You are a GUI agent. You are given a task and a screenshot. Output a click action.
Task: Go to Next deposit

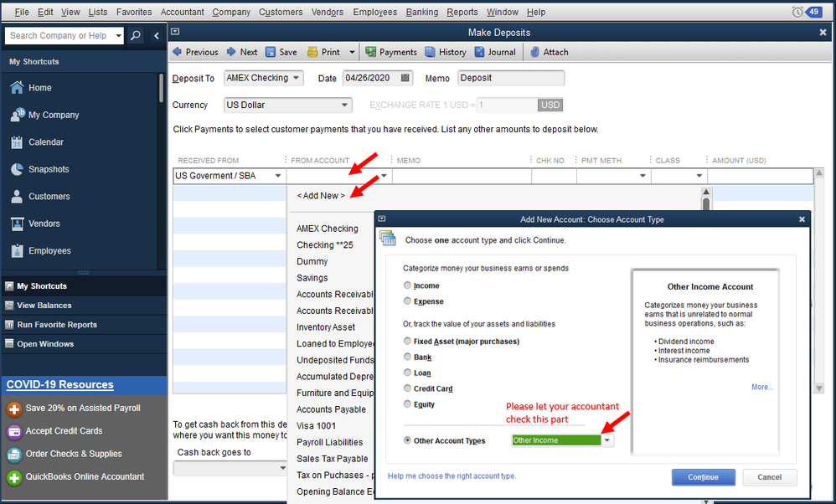click(x=242, y=52)
